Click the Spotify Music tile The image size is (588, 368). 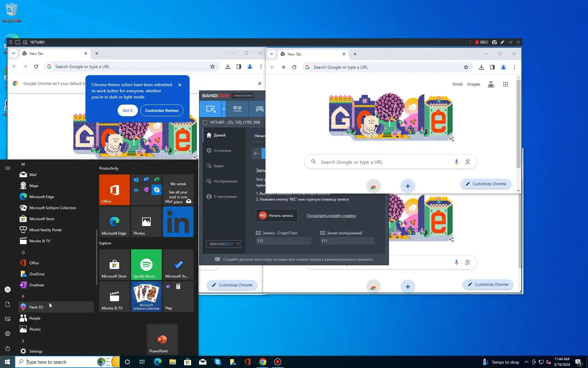(146, 264)
